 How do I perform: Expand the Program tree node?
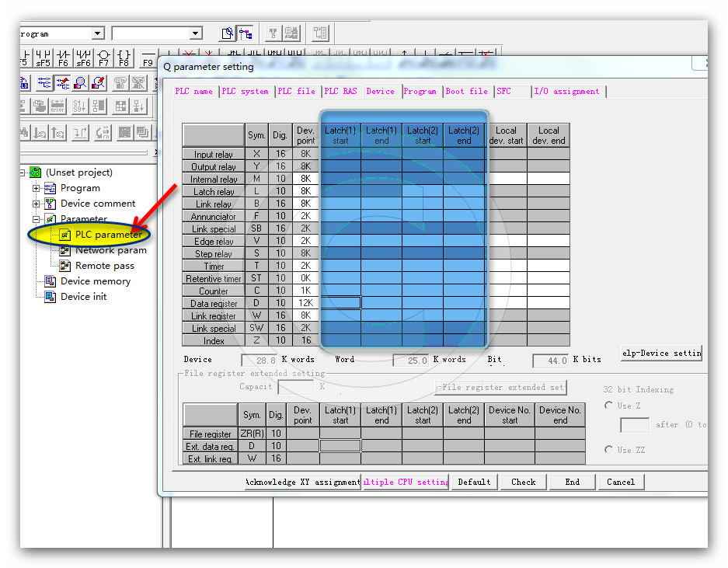pos(36,188)
